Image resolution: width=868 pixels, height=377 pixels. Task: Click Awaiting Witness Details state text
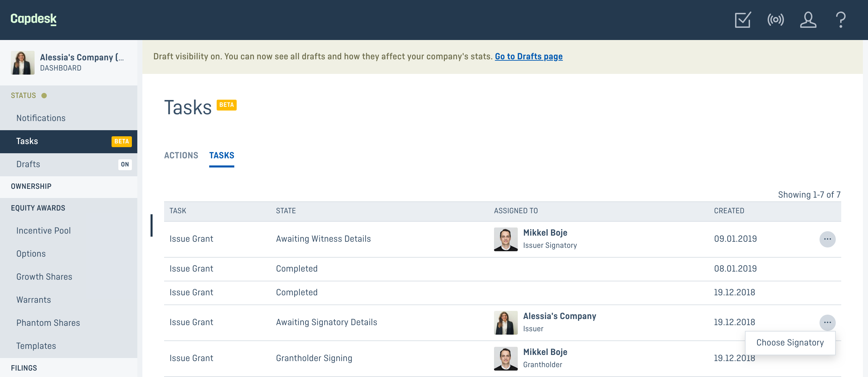click(x=323, y=239)
